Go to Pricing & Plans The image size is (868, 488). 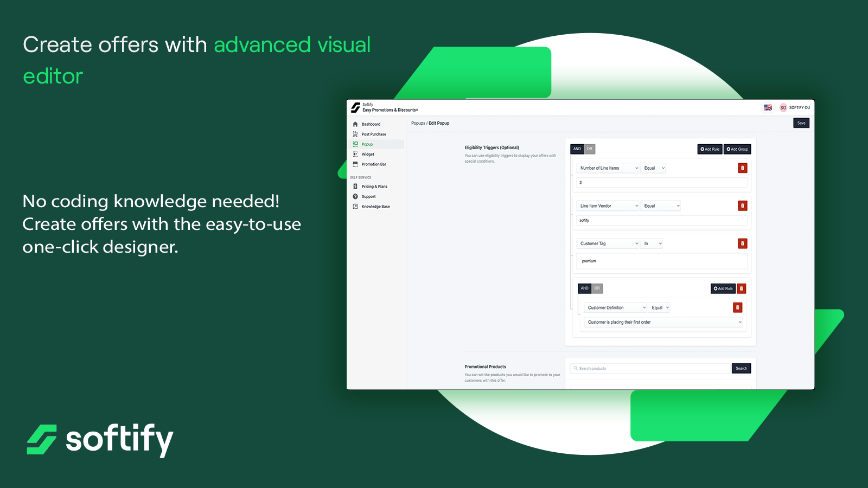pyautogui.click(x=374, y=187)
